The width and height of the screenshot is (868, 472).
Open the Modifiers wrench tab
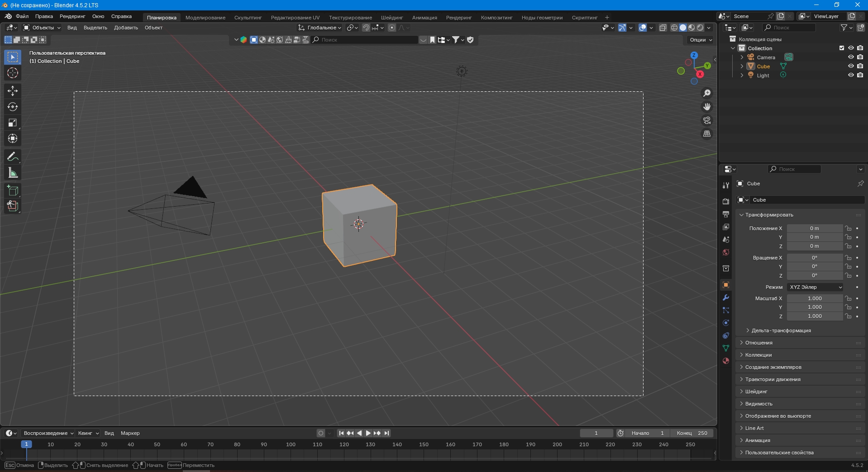(x=726, y=297)
